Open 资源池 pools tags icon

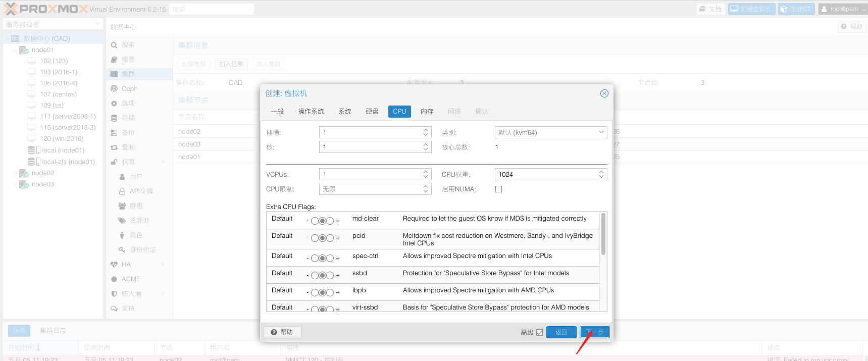tap(122, 221)
